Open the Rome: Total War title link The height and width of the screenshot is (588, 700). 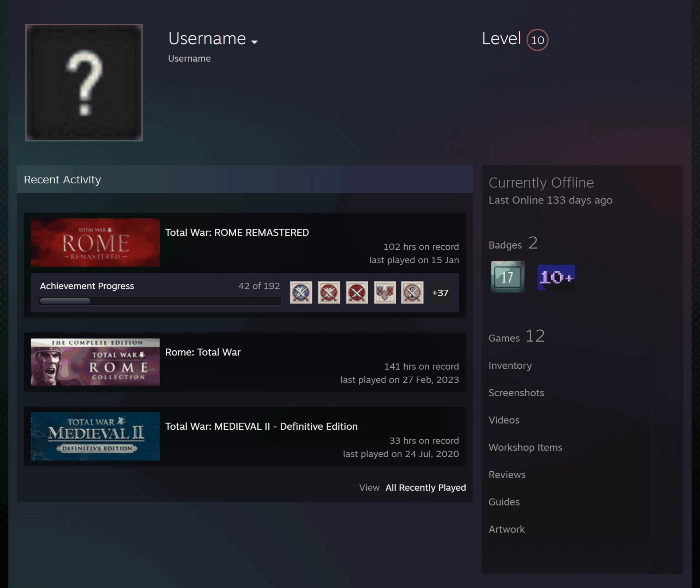point(203,352)
